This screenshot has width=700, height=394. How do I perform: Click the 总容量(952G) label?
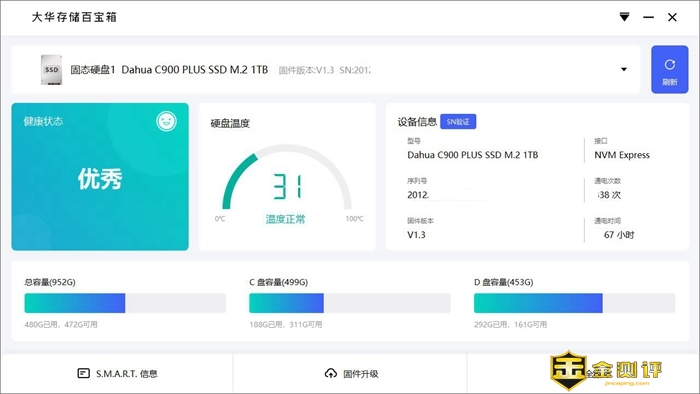coord(50,282)
